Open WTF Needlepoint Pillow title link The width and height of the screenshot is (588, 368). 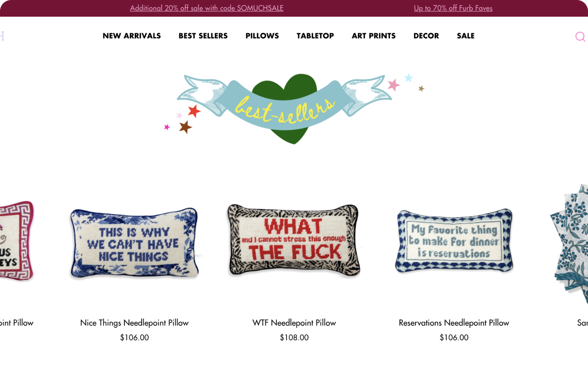point(294,323)
